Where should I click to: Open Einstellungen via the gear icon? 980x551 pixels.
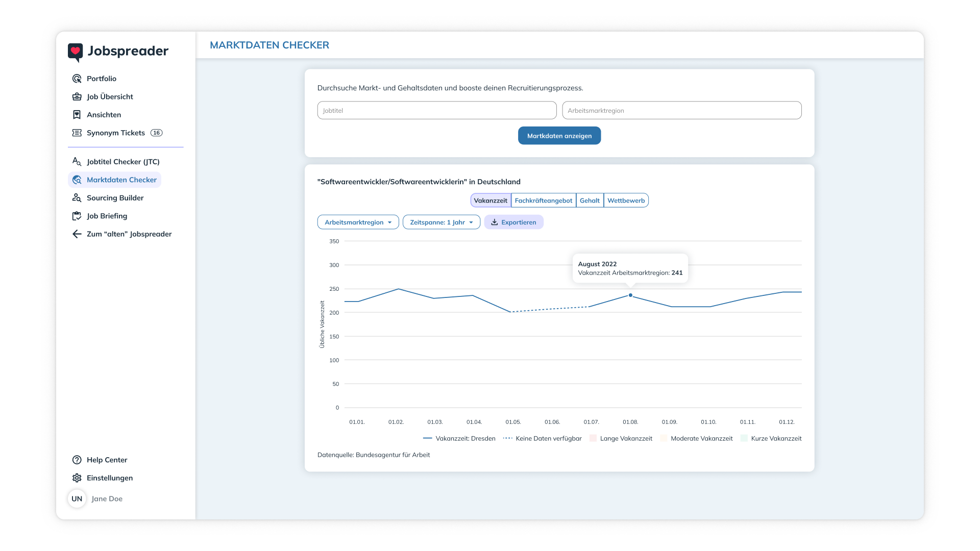click(77, 478)
